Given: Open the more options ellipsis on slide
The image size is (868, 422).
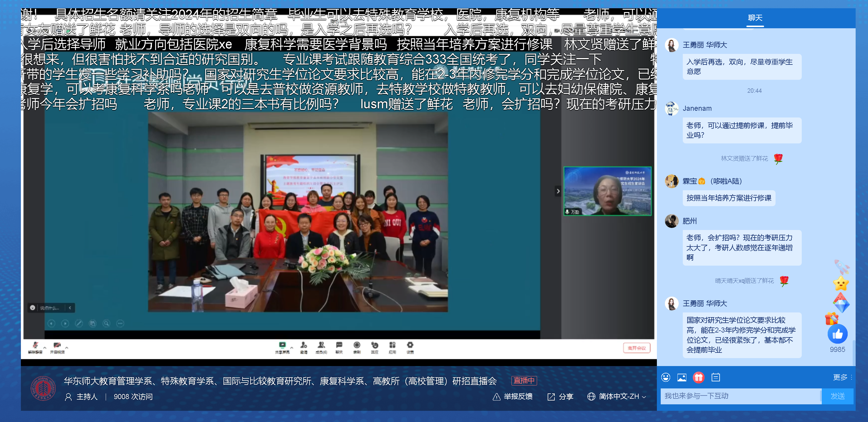Looking at the screenshot, I should point(120,324).
